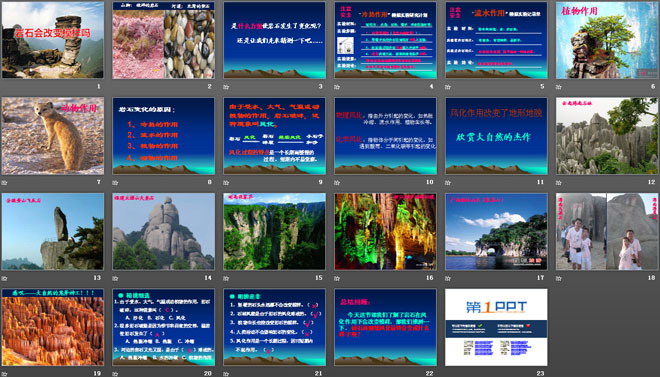Viewport: 660px width, 377px height.
Task: Select slide 6 plant on rock thumbnail
Action: tap(607, 40)
